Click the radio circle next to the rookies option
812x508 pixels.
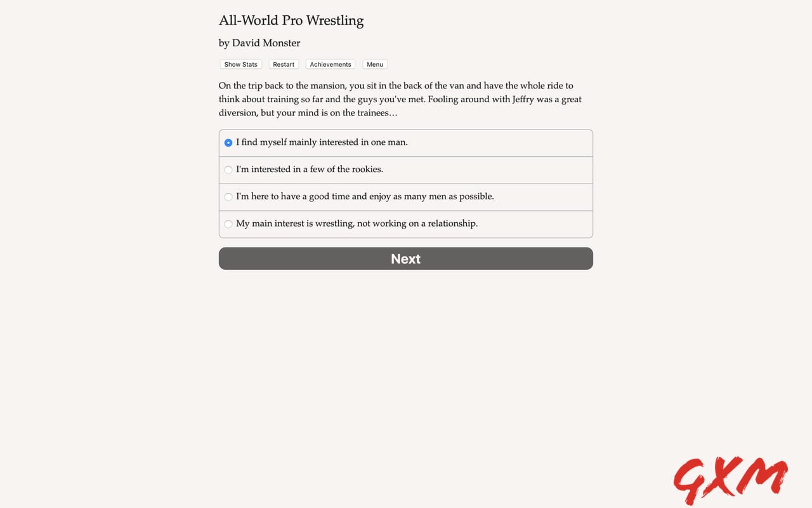coord(228,170)
